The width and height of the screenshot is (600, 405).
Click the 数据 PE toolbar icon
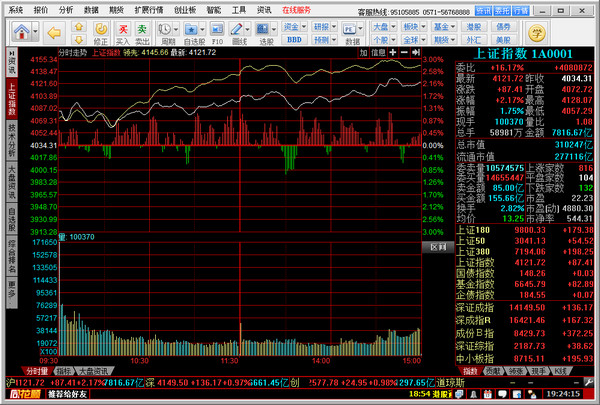(349, 29)
